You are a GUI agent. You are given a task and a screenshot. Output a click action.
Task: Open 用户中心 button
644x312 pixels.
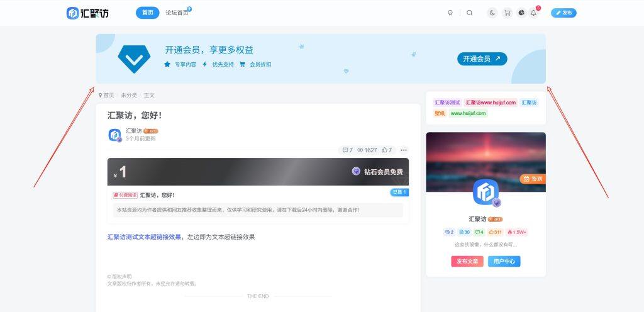(504, 261)
